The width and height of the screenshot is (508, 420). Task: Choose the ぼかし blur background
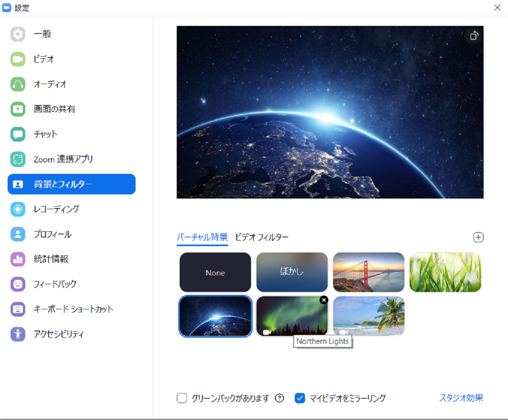pos(292,272)
